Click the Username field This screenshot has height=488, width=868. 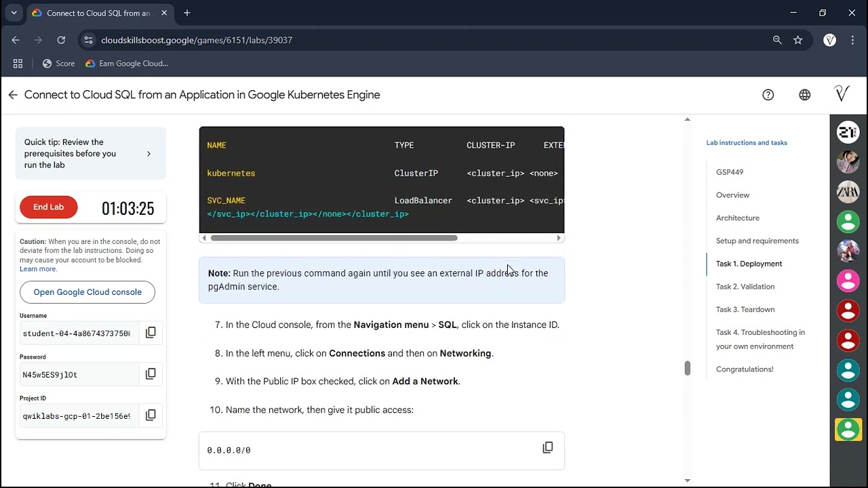point(79,333)
